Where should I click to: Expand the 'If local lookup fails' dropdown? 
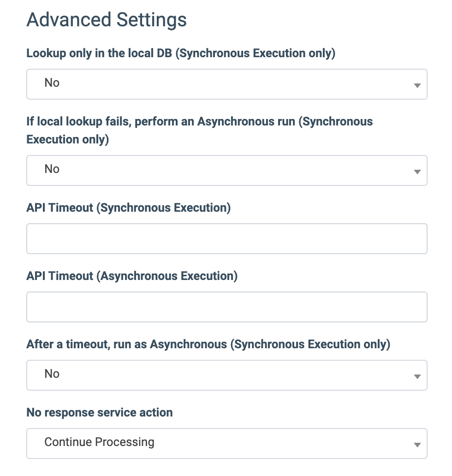click(227, 170)
